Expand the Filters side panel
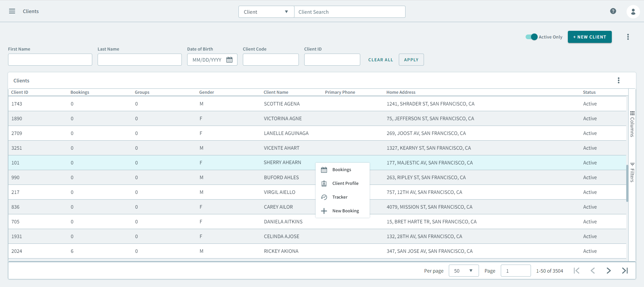This screenshot has width=644, height=287. point(632,172)
